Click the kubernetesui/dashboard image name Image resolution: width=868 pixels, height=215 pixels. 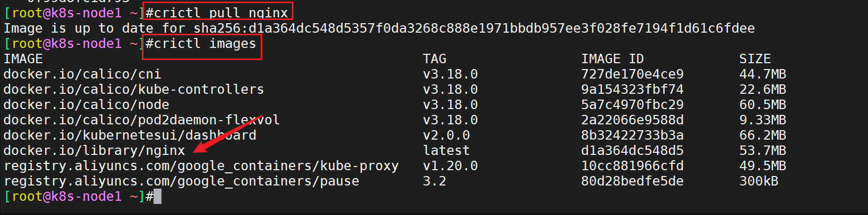(130, 135)
